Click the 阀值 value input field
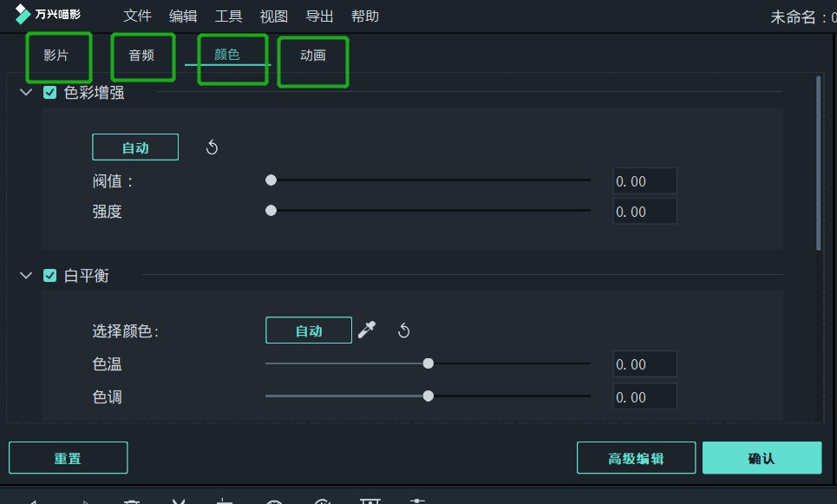This screenshot has height=504, width=837. click(x=644, y=181)
